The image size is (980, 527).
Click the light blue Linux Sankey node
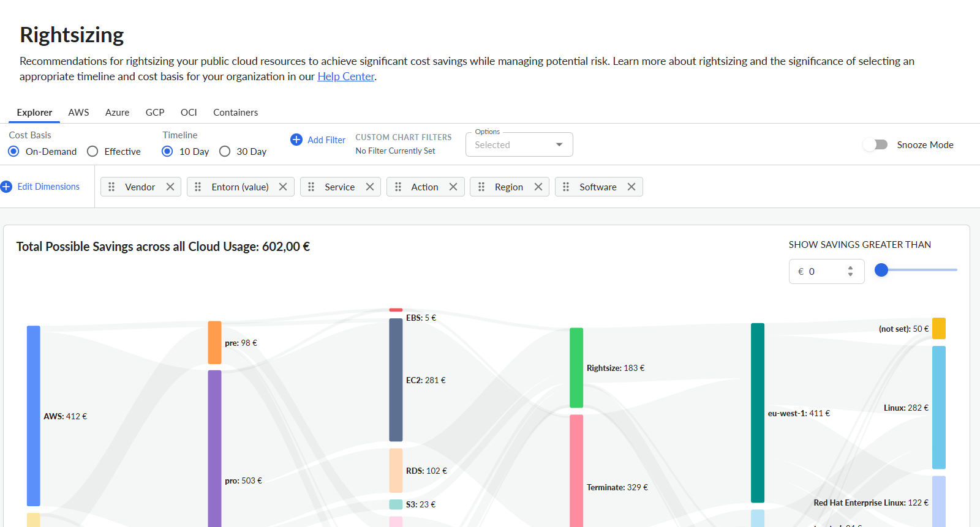click(x=939, y=408)
